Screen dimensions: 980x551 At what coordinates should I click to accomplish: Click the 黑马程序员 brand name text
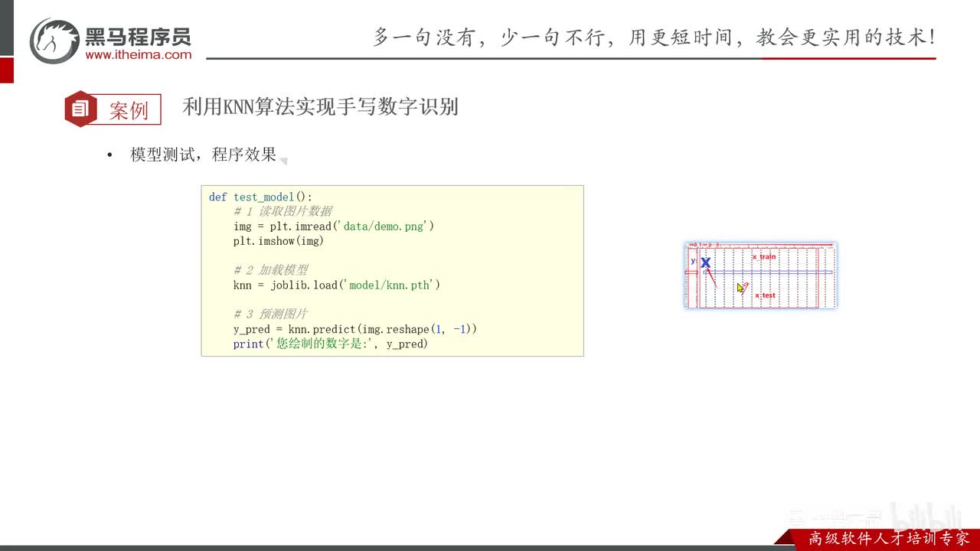pyautogui.click(x=138, y=37)
